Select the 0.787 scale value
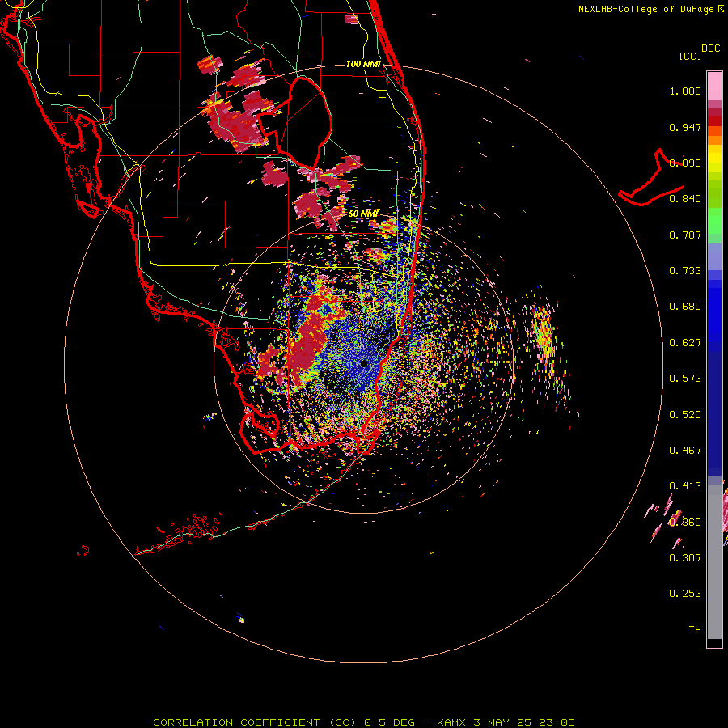Viewport: 728px width, 728px height. [685, 235]
